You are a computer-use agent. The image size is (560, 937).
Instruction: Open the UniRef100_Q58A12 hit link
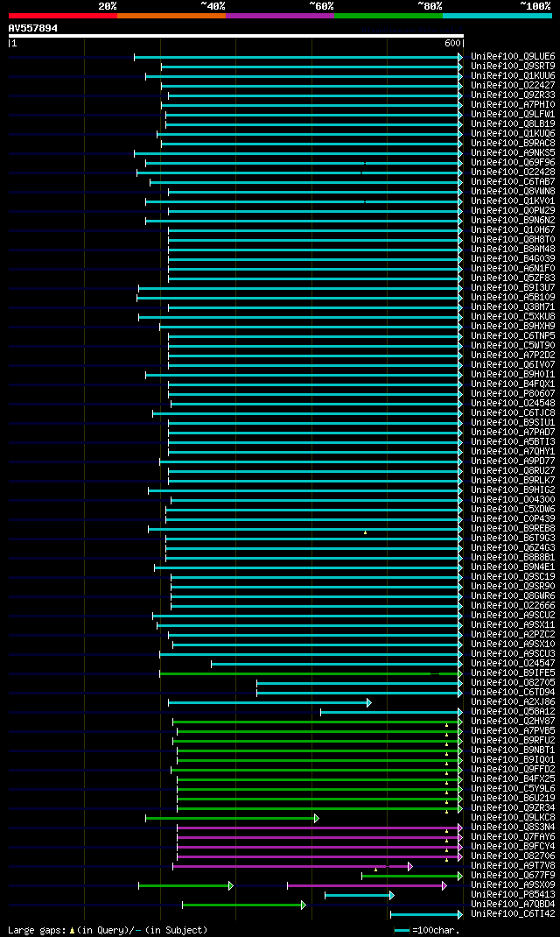(x=513, y=712)
